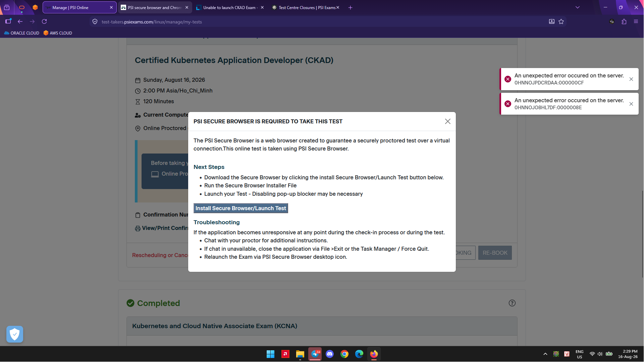Click the red error icon on the 0HNNOJO8HL7DF toast
644x362 pixels.
point(508,104)
